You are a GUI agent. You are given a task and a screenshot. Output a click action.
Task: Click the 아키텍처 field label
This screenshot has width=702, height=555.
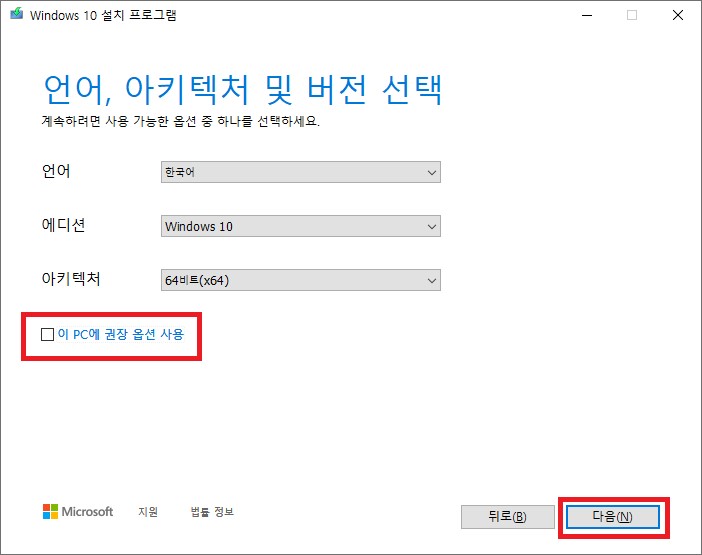(x=71, y=278)
